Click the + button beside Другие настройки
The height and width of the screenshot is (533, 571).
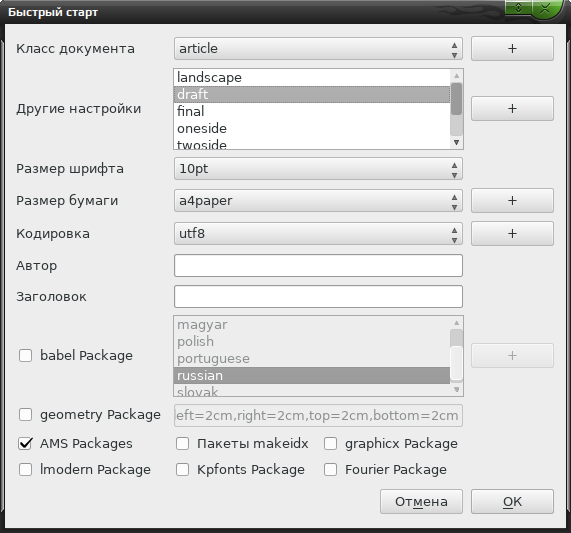(512, 108)
